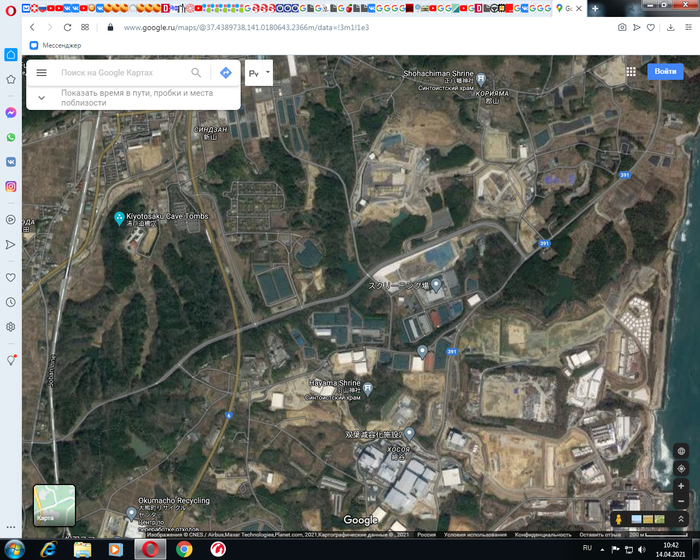Toggle globe view icon

tap(681, 451)
